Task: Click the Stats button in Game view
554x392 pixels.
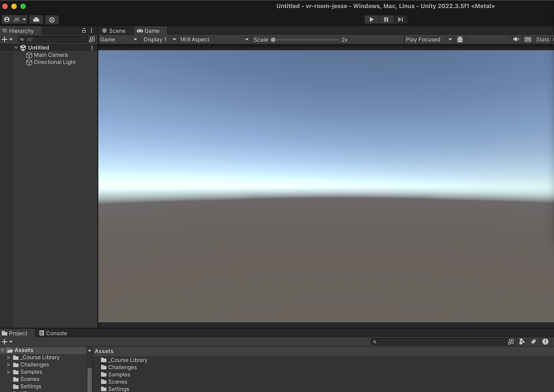Action: point(542,39)
